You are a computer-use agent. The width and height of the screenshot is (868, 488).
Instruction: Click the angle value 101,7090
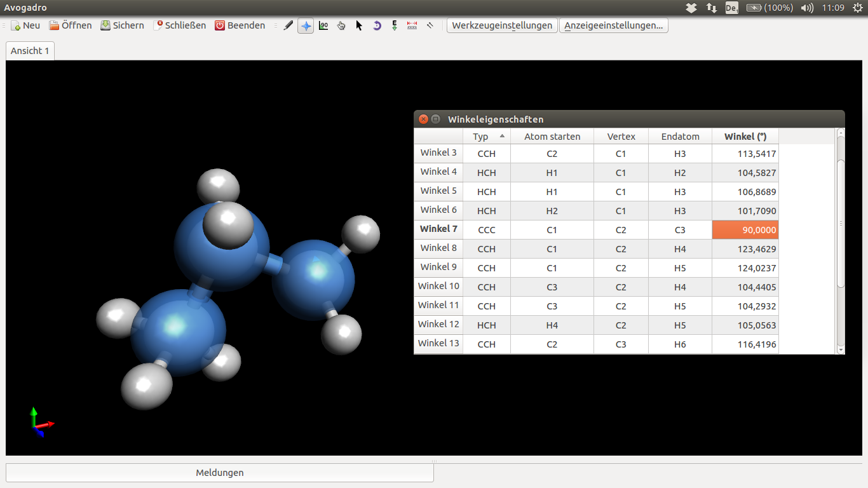coord(745,211)
